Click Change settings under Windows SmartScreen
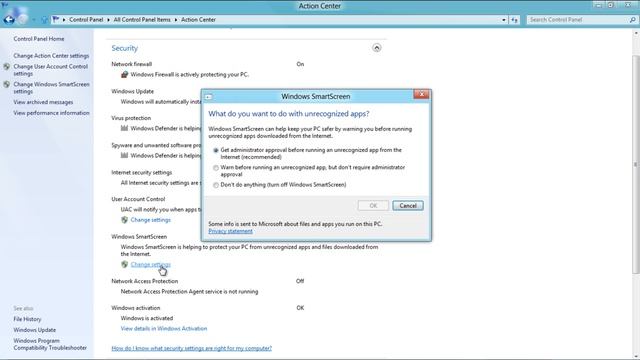 151,264
